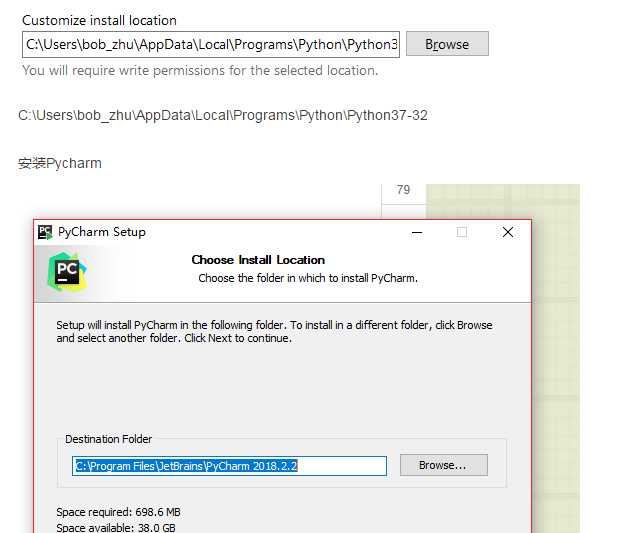
Task: Click the text 'Space available: 38.0 GB'
Action: [x=116, y=528]
